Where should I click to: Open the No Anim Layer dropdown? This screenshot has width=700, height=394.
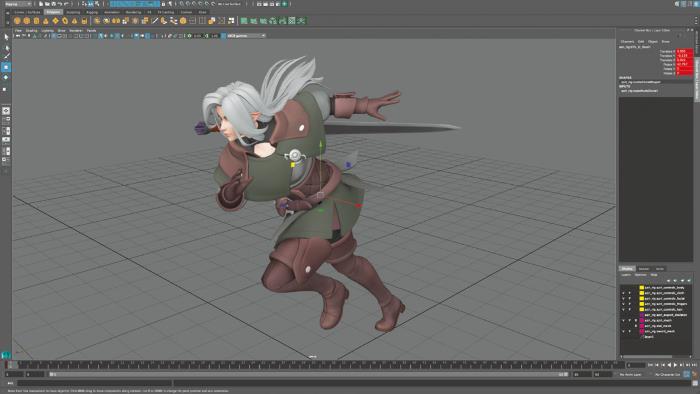630,374
